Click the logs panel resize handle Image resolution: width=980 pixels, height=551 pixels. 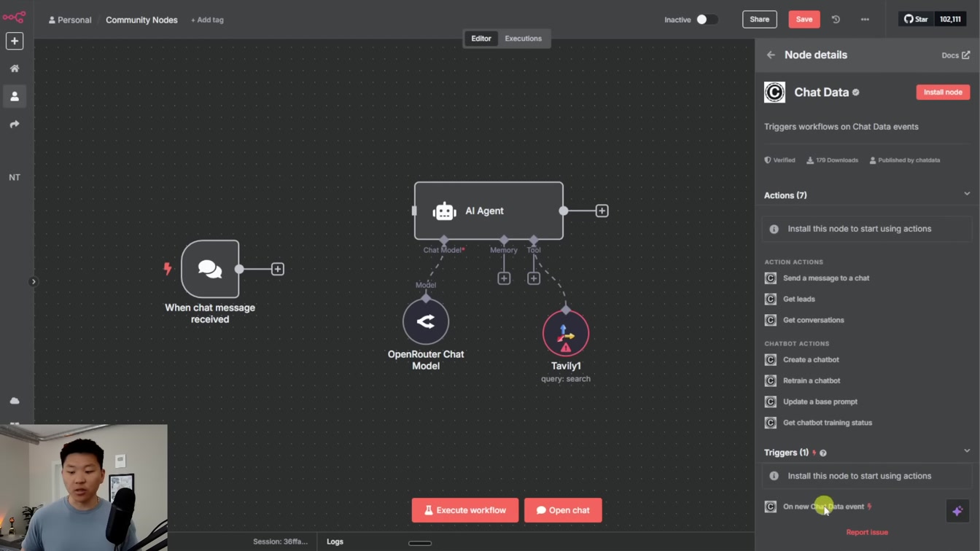pyautogui.click(x=420, y=543)
